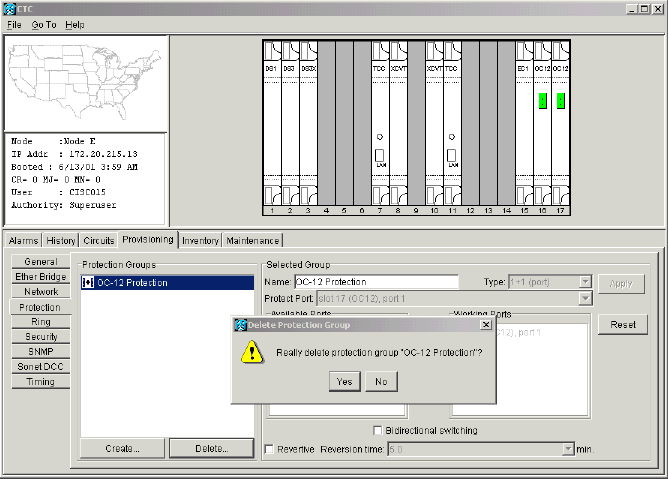Switch to the History tab
Image resolution: width=668 pixels, height=479 pixels.
tap(60, 241)
